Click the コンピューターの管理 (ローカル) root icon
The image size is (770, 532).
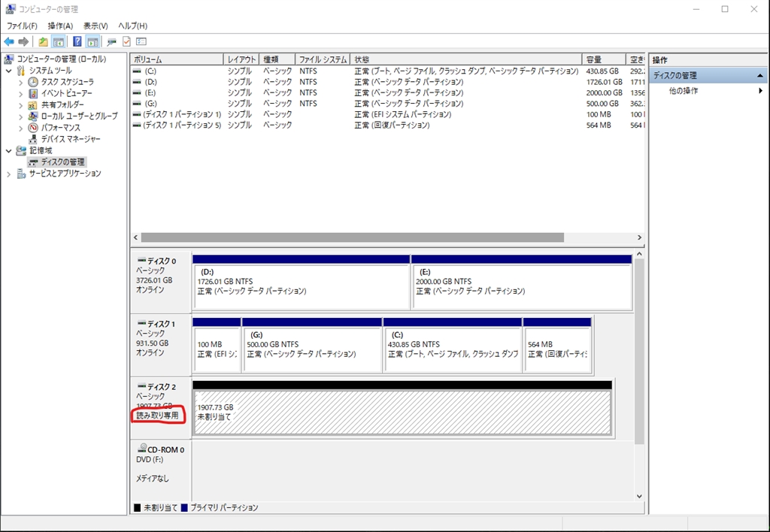pos(9,59)
